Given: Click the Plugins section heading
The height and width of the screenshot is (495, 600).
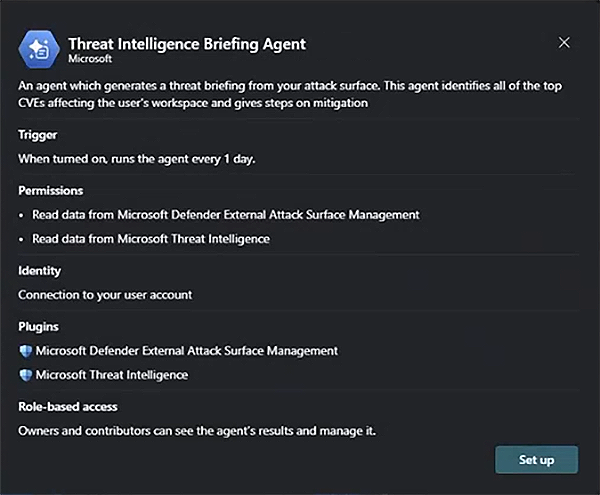Looking at the screenshot, I should click(x=39, y=326).
